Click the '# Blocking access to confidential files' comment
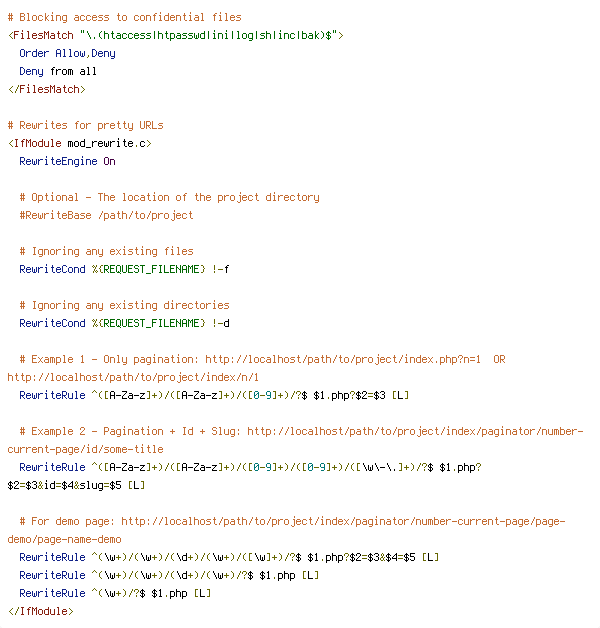Viewport: 600px width, 628px height. (125, 17)
